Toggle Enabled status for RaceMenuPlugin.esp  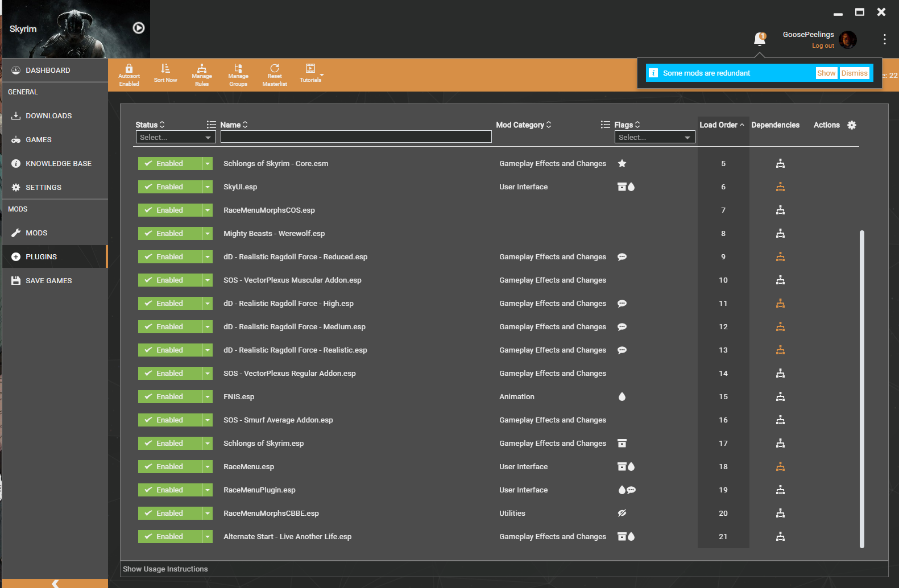170,490
